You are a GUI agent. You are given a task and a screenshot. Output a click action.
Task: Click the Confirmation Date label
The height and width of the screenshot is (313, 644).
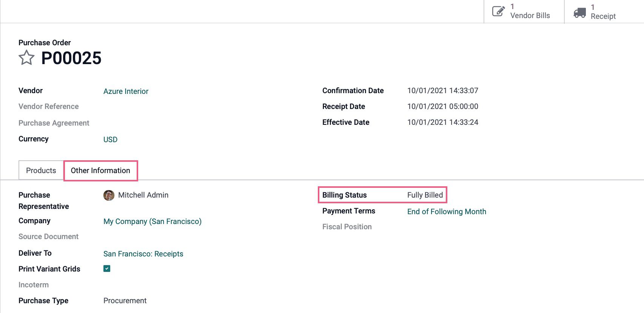click(x=353, y=91)
